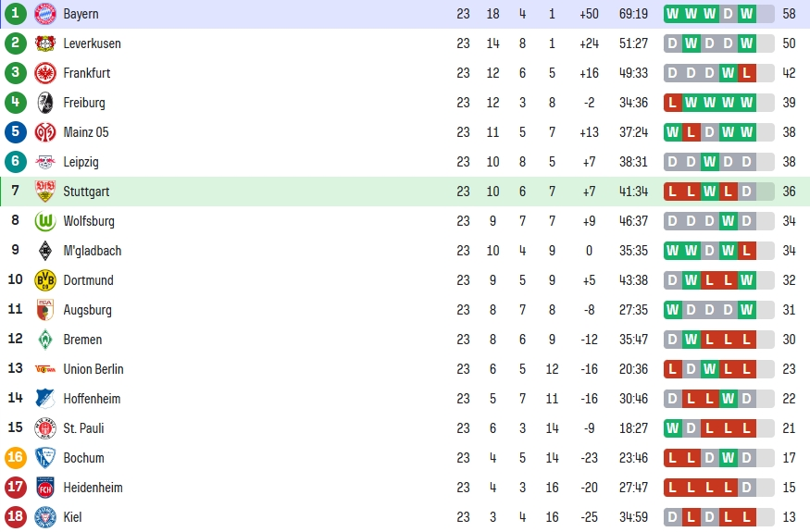The image size is (810, 532).
Task: Select the Bochum team badge
Action: point(45,458)
